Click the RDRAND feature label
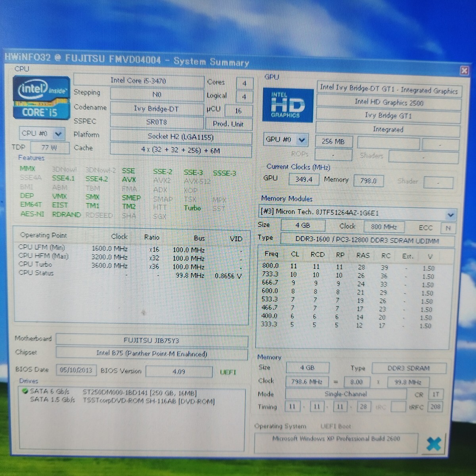476x476 pixels. click(66, 215)
